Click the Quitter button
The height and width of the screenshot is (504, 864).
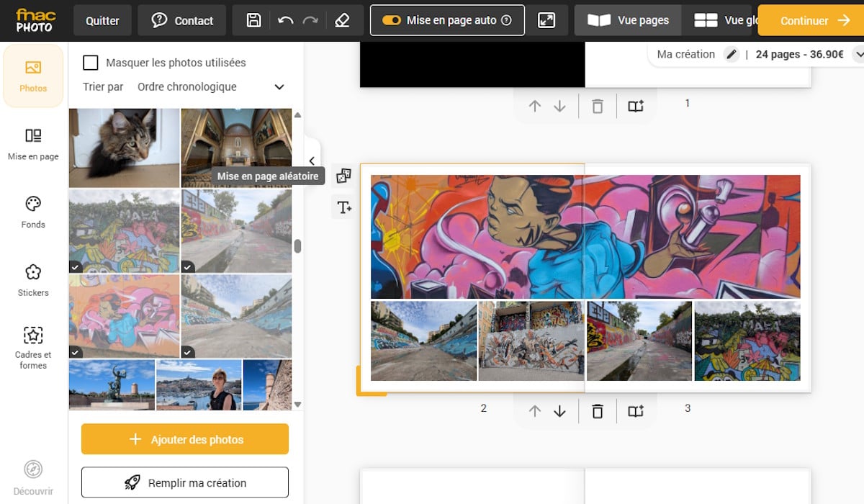click(x=102, y=20)
